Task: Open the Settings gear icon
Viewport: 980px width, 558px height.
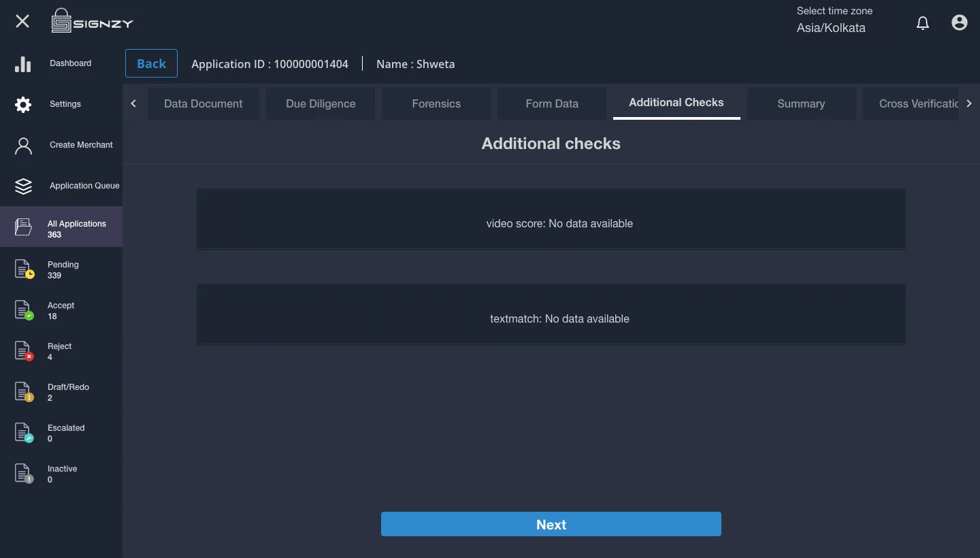Action: click(x=23, y=105)
